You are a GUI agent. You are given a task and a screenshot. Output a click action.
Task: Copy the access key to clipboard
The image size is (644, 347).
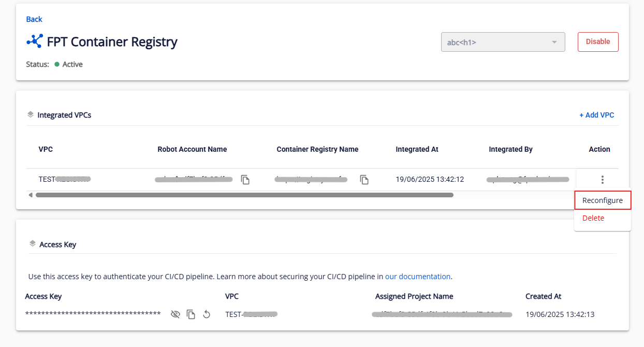tap(191, 314)
